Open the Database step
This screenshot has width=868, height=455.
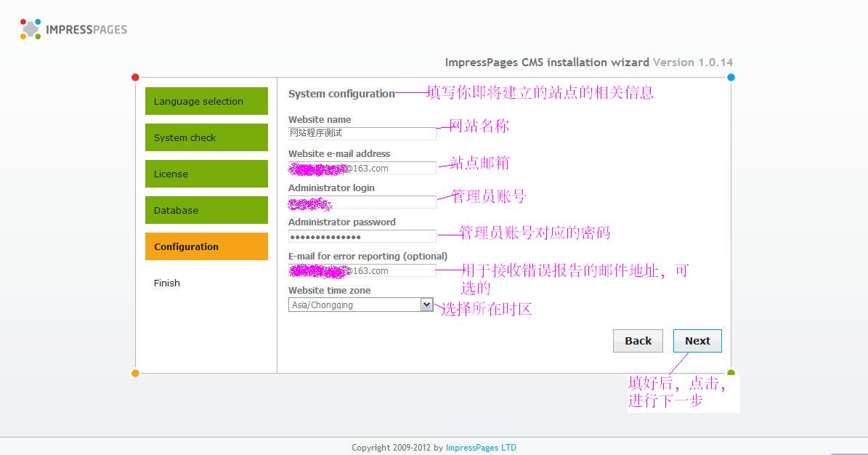[206, 210]
